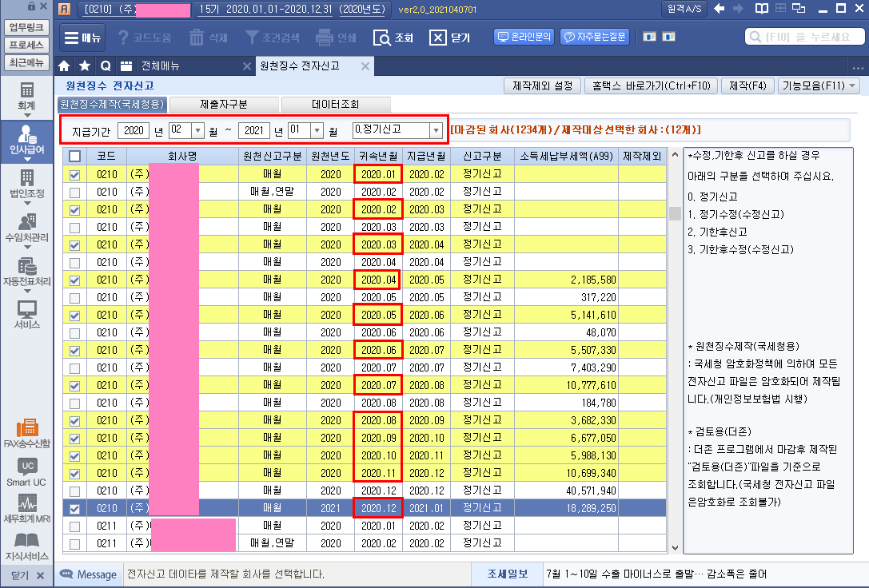Open the 회계 (accounting) sidebar icon
Image resolution: width=869 pixels, height=588 pixels.
point(26,95)
